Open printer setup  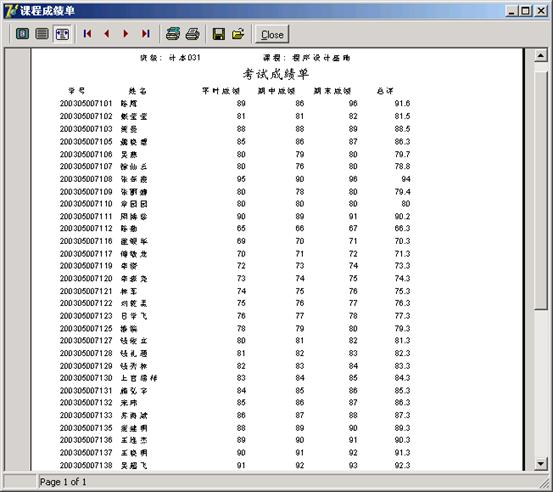click(173, 34)
